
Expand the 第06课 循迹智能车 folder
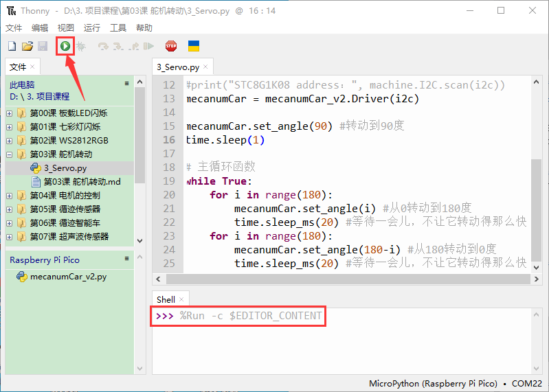point(10,223)
